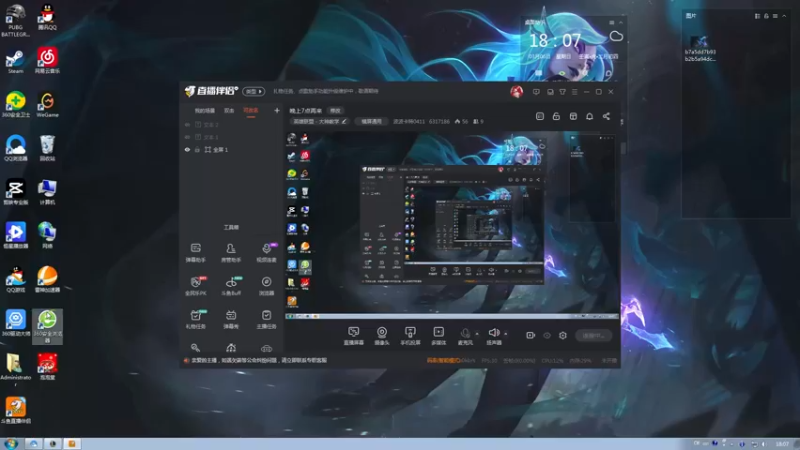Click the 横屏通用 orientation button
The height and width of the screenshot is (450, 800).
coord(371,121)
